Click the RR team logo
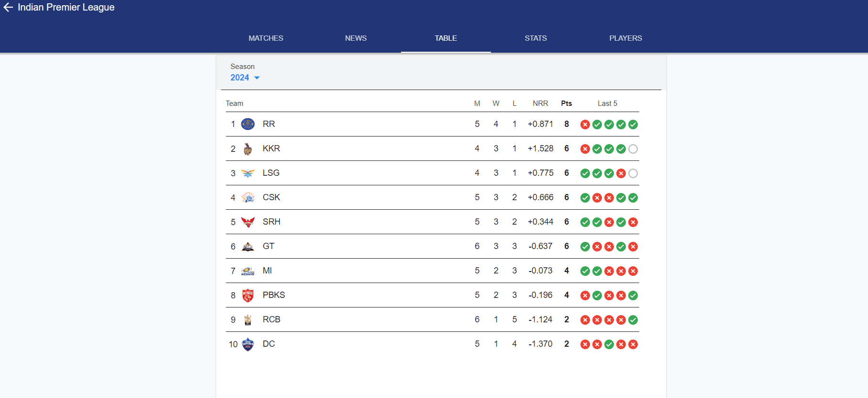The height and width of the screenshot is (398, 868). [x=248, y=124]
